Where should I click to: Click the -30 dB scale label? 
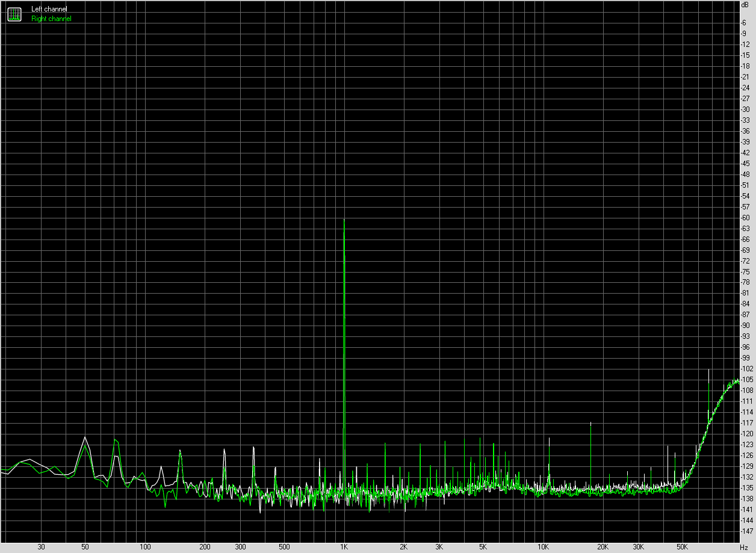tap(745, 109)
